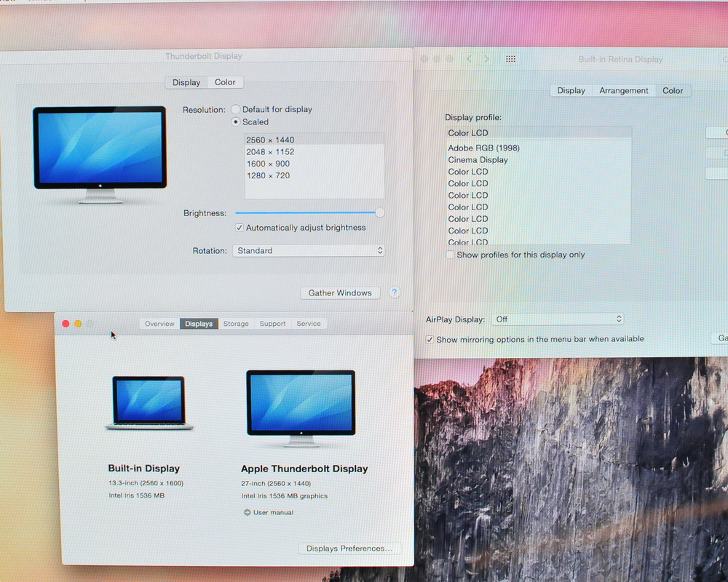Click the arrow icon beside User manual
728x582 pixels.
click(247, 512)
